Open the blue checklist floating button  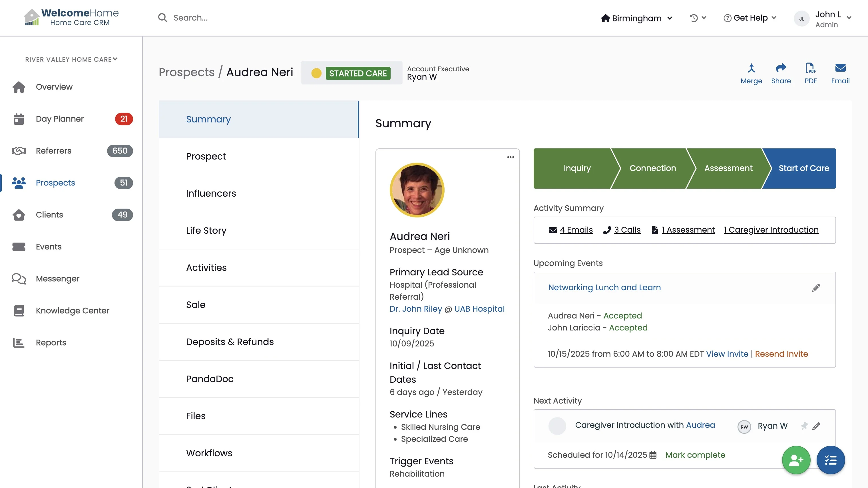830,460
